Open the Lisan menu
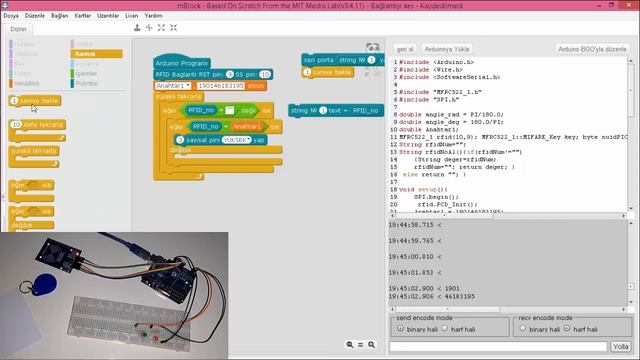 point(131,16)
